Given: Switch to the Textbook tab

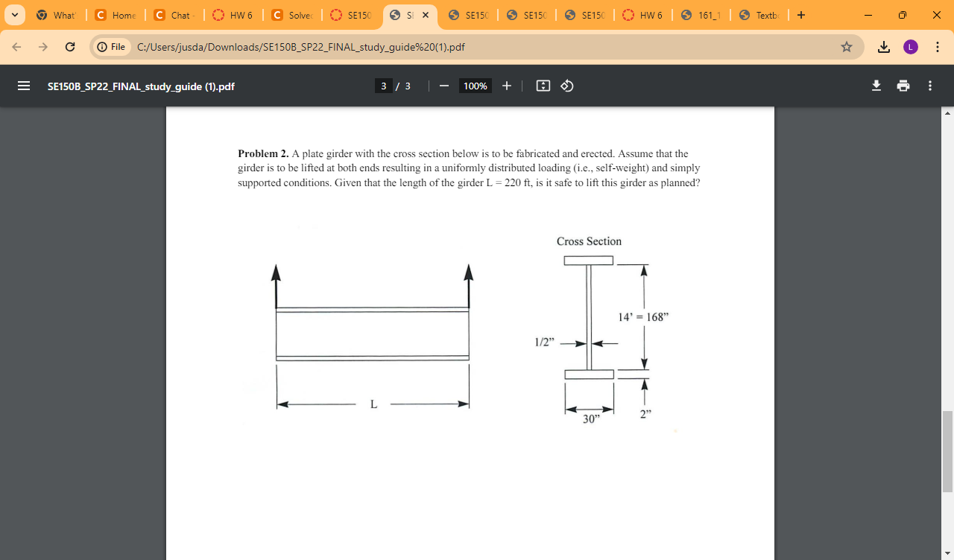Looking at the screenshot, I should tap(760, 15).
